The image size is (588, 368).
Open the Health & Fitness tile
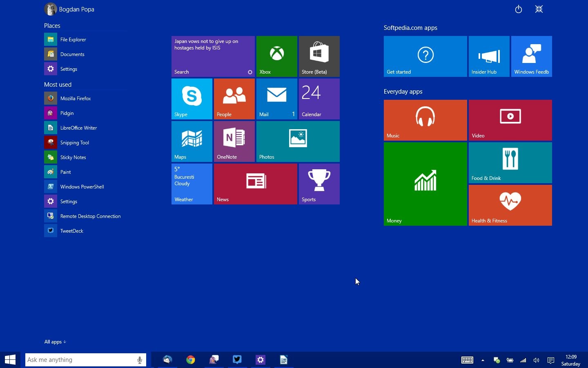[510, 205]
